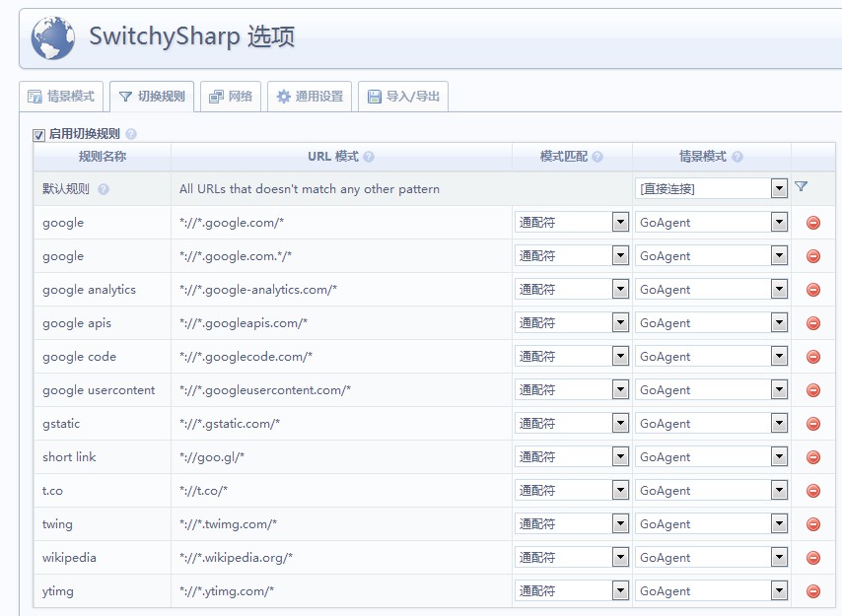Remove the gstatic rule
The width and height of the screenshot is (842, 616).
pos(813,424)
